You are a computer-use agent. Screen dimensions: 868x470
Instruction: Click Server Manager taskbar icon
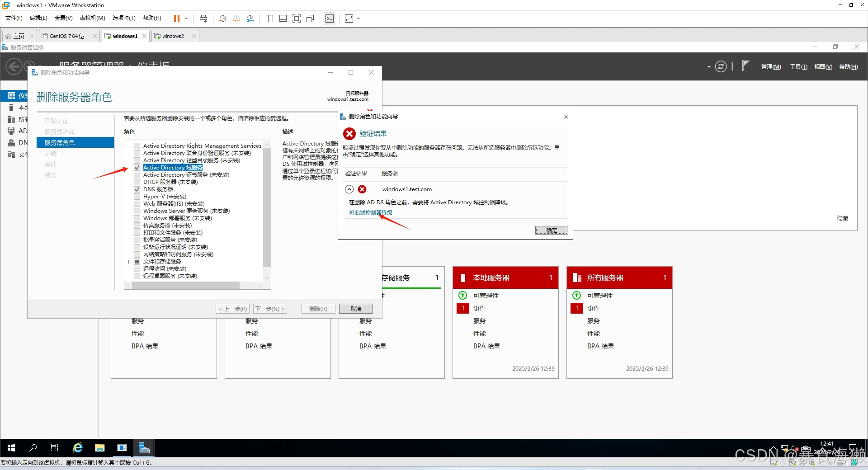[144, 448]
